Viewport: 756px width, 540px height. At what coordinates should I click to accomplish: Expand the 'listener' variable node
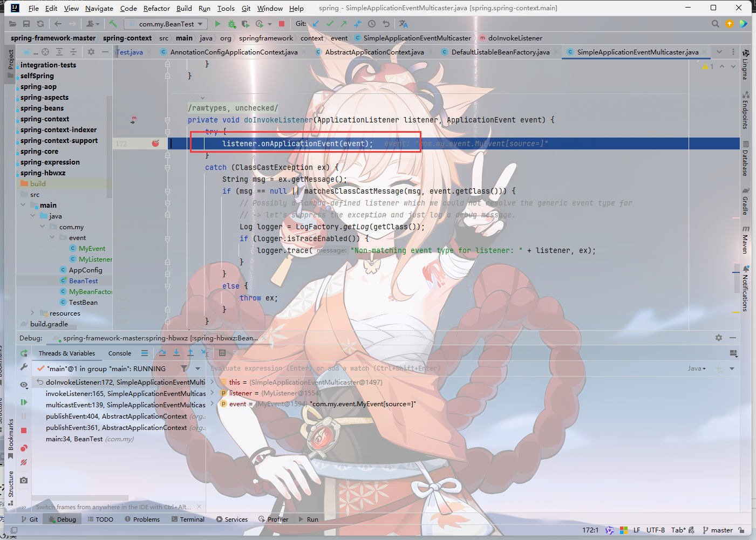(213, 393)
